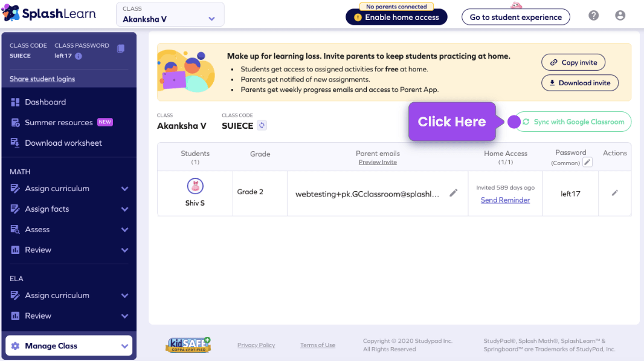Open Actions pencil icon for Shiv S row

click(614, 193)
